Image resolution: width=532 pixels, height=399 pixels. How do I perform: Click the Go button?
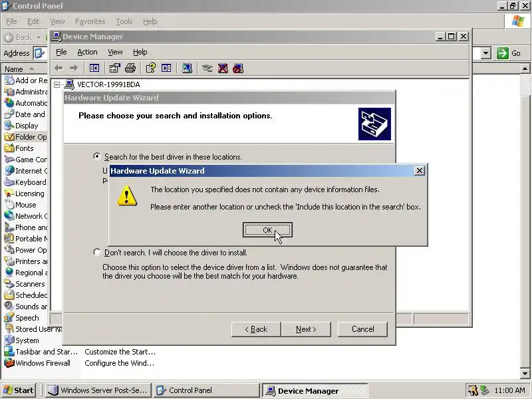[509, 53]
